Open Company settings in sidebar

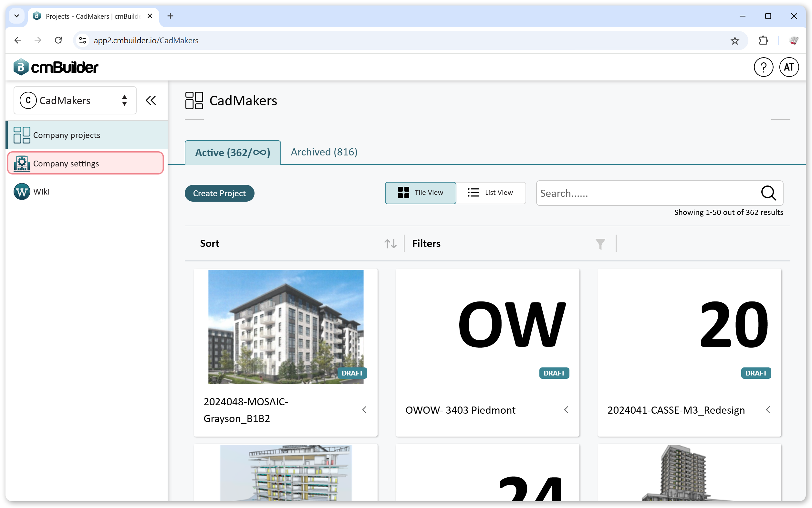[85, 163]
